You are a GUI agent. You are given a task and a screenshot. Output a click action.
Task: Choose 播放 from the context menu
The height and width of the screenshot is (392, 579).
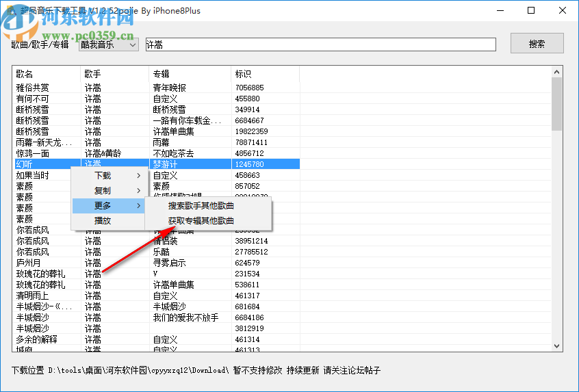tap(109, 221)
